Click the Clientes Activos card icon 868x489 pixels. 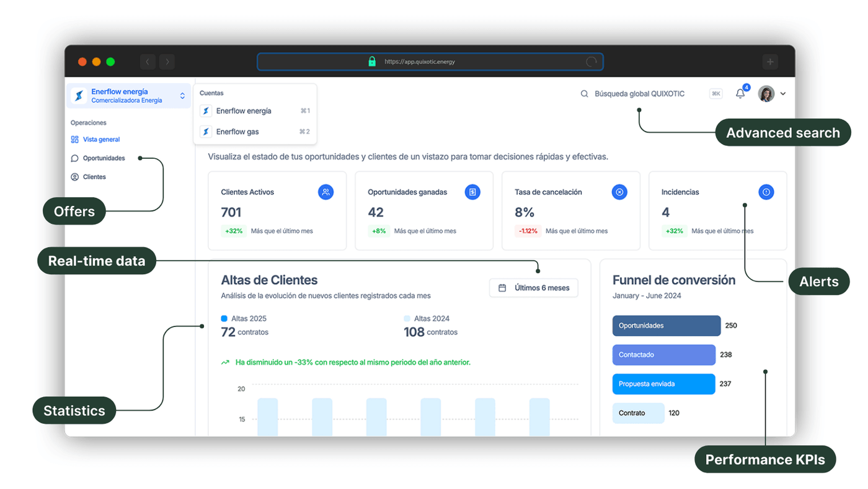pos(326,192)
